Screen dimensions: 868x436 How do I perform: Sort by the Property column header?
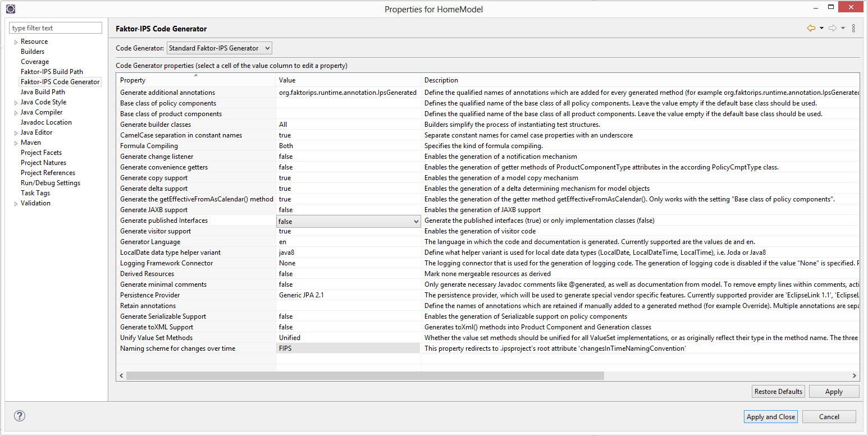click(x=196, y=80)
